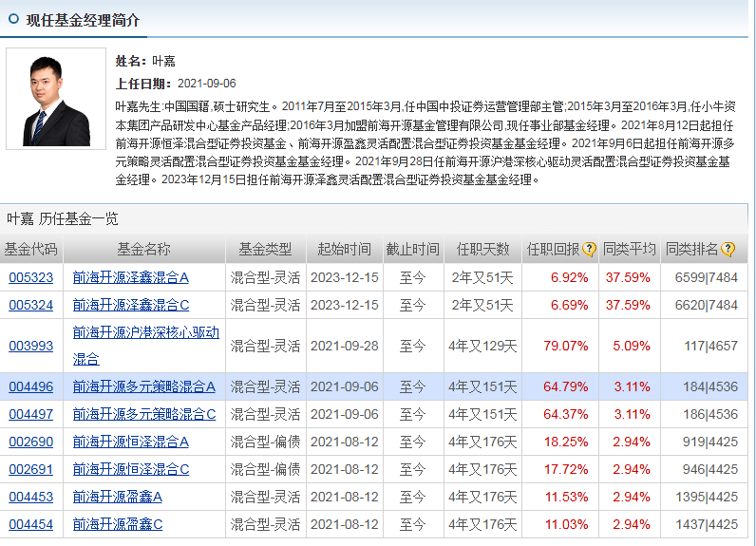Viewport: 756px width, 546px height.
Task: Click the ranking value 6620|7484
Action: 707,305
